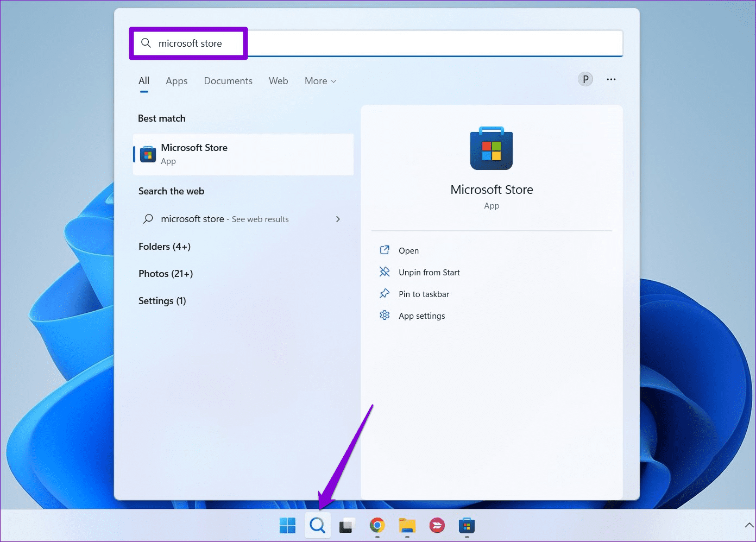Viewport: 756px width, 542px height.
Task: Launch Google Chrome from the taskbar
Action: click(377, 525)
